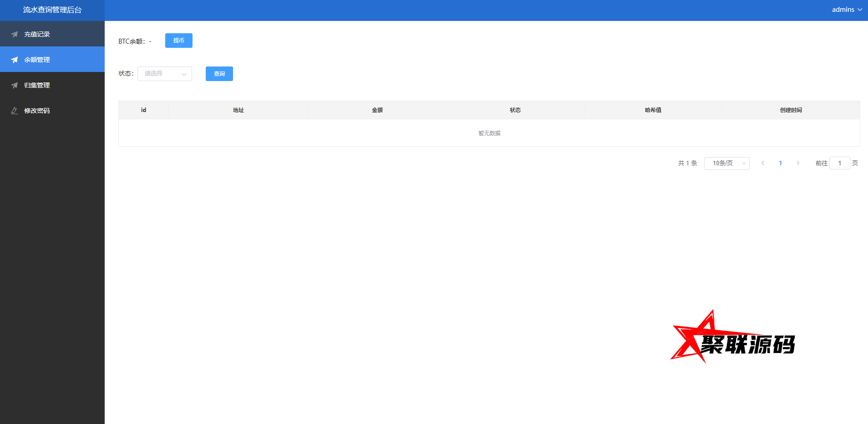Click the 暂无数据 empty table text
The image size is (868, 424).
coord(489,133)
